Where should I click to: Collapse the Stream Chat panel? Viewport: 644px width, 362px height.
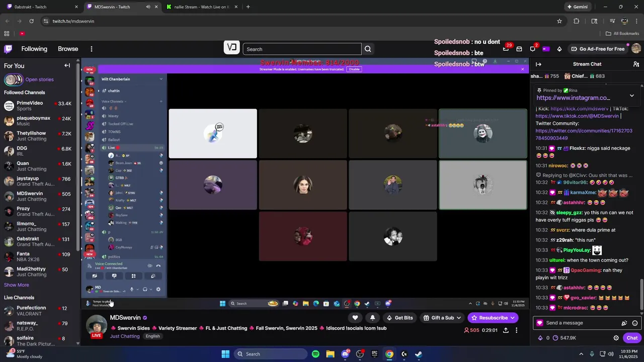tap(538, 64)
